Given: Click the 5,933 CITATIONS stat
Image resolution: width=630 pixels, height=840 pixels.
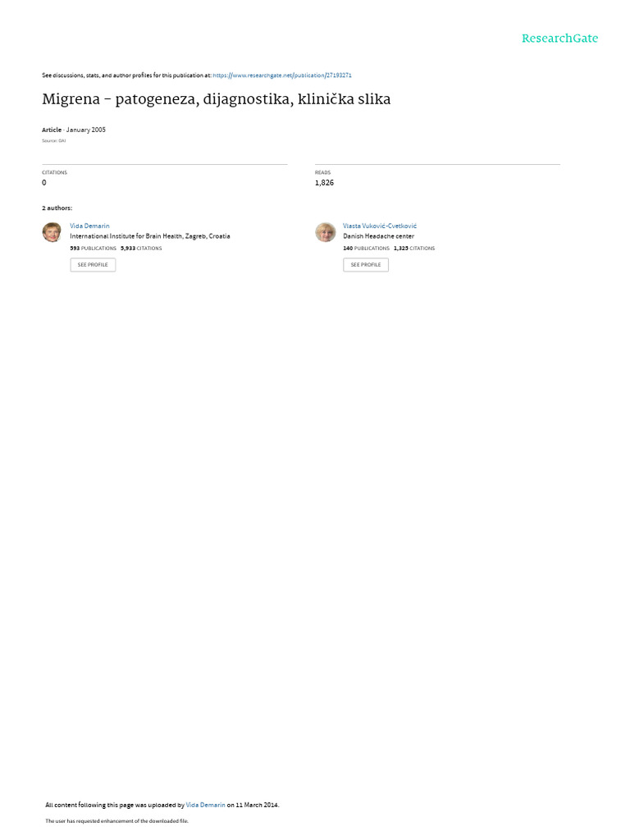Looking at the screenshot, I should point(141,248).
